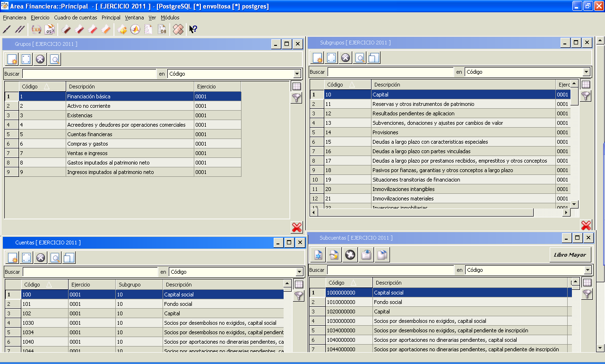Open the Cuadro de cuentas menu

tap(76, 17)
